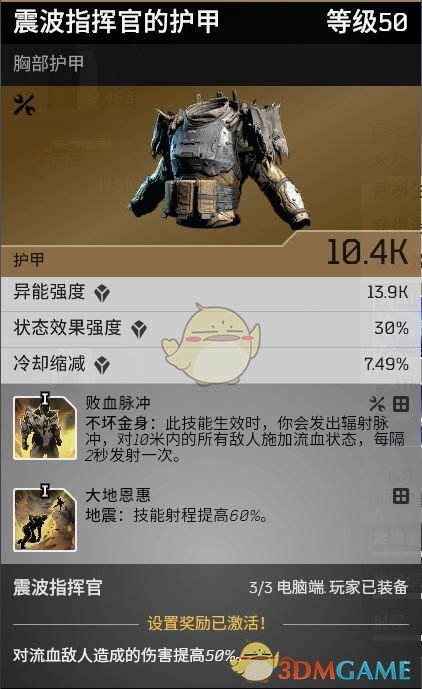Click the mod swap tools icon on 败血脉冲
Image resolution: width=422 pixels, height=689 pixels.
tap(377, 404)
